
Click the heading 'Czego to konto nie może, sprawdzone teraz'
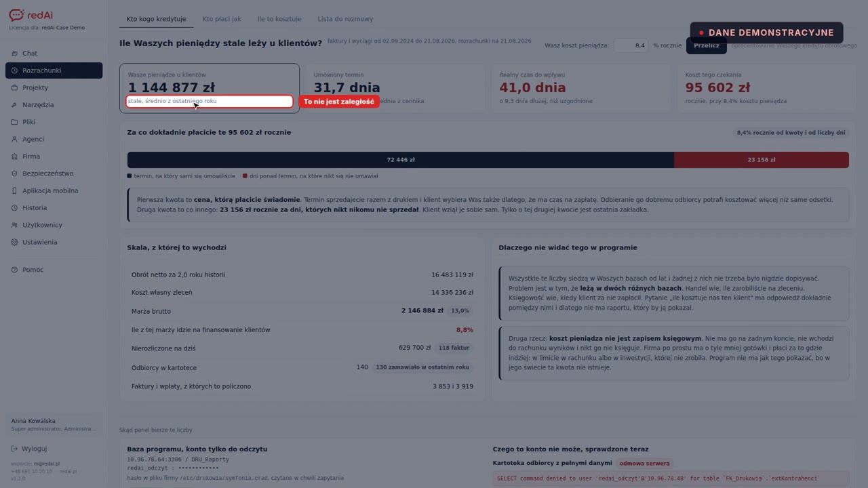pyautogui.click(x=571, y=449)
